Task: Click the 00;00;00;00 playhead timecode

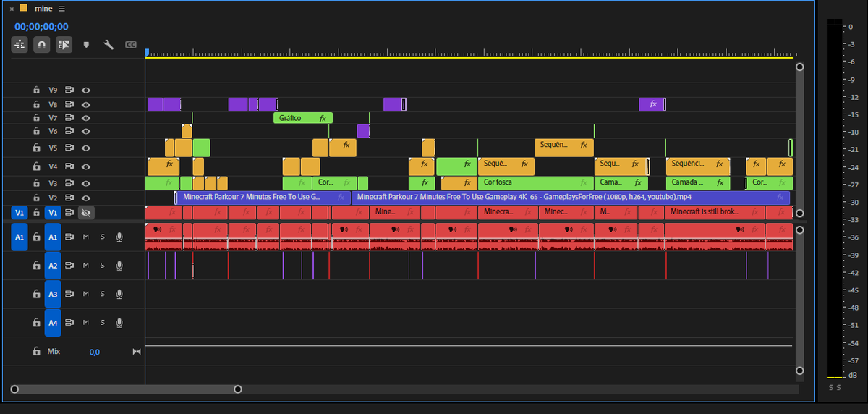Action: tap(41, 27)
